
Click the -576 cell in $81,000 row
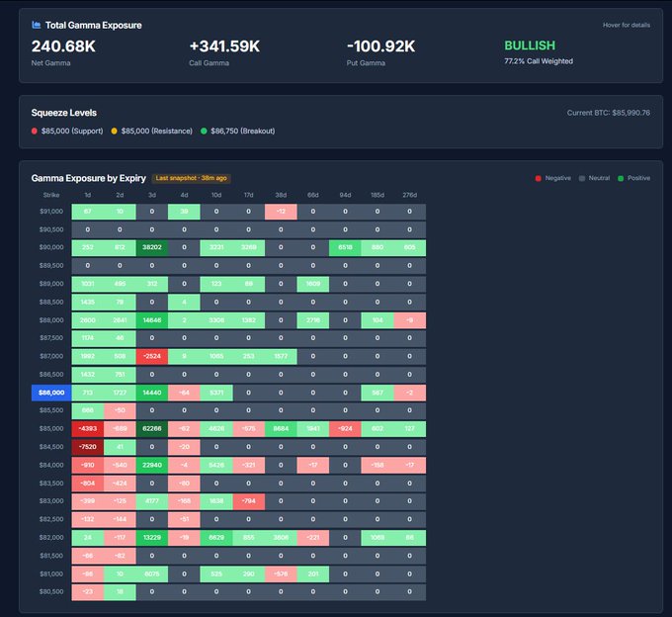(x=281, y=573)
